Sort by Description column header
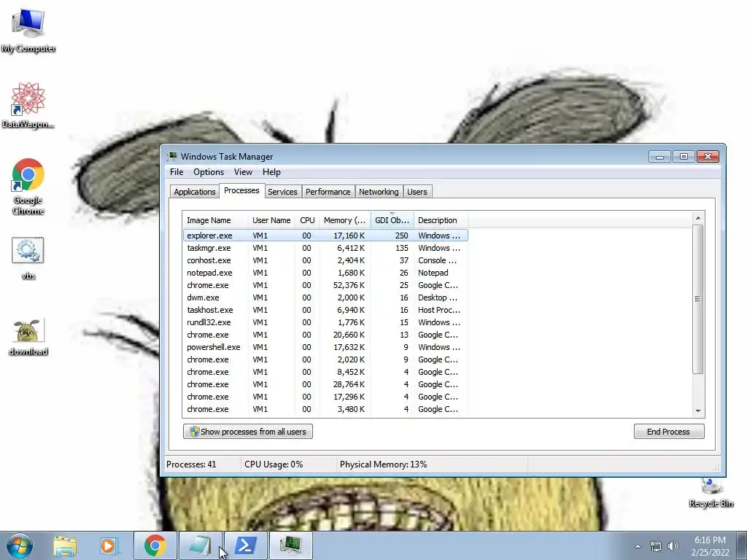 [x=441, y=220]
